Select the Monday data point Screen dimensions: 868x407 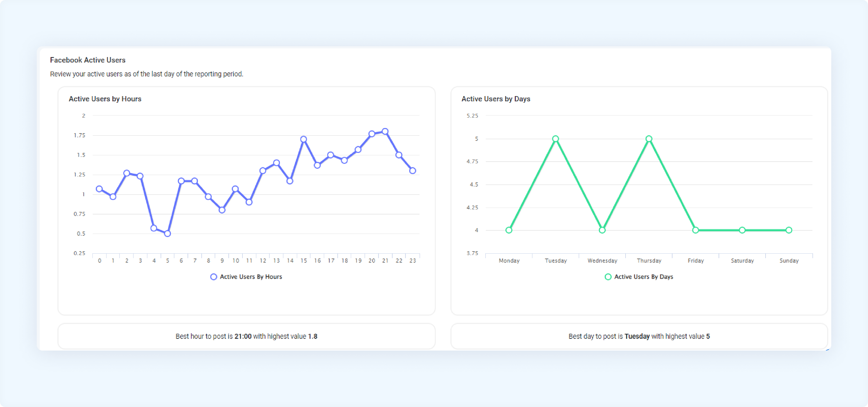509,230
